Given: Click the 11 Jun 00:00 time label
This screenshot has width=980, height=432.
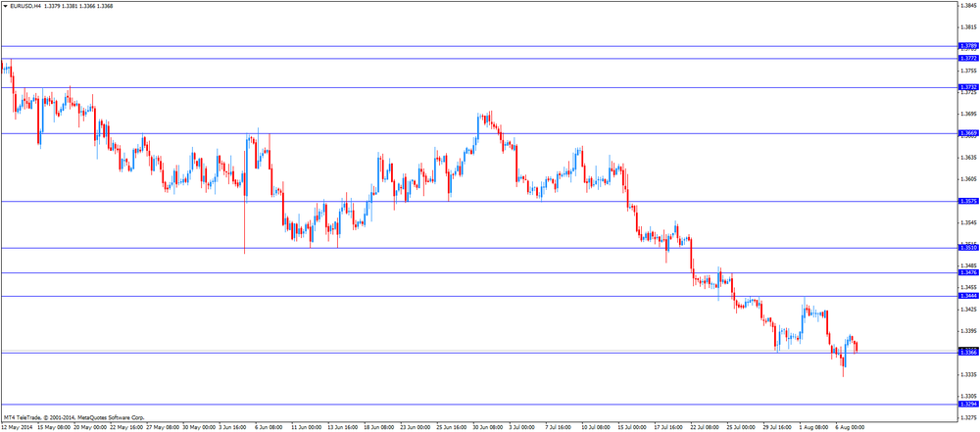Looking at the screenshot, I should pyautogui.click(x=308, y=427).
